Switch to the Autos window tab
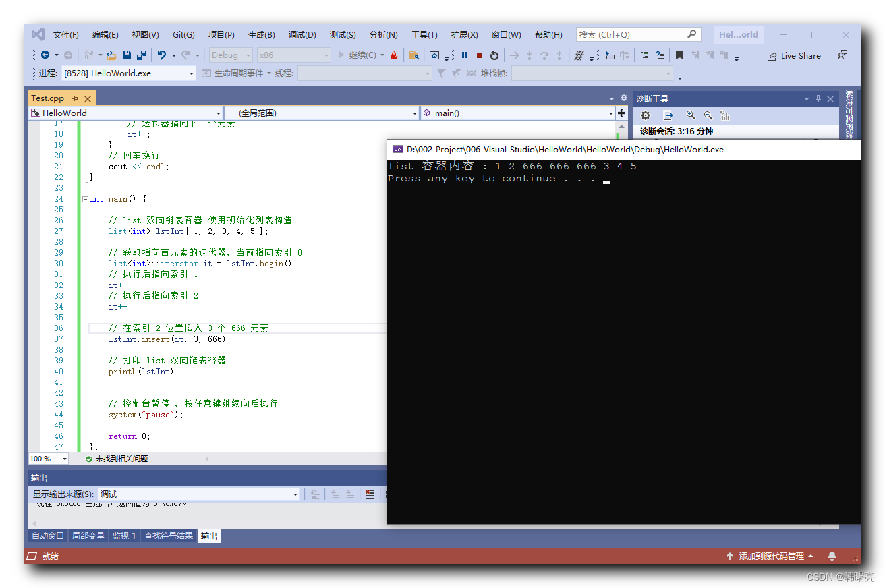This screenshot has height=588, width=885. tap(48, 536)
